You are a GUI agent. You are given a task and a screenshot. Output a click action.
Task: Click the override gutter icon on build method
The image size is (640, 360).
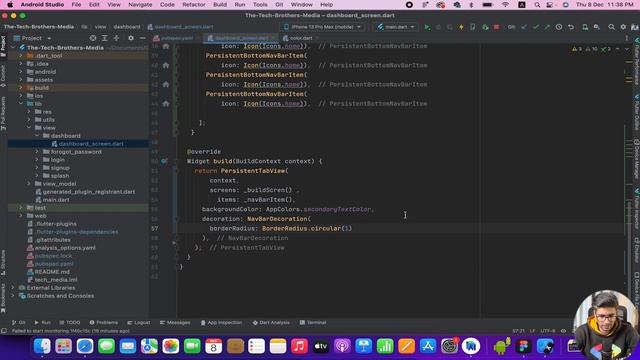tap(164, 161)
